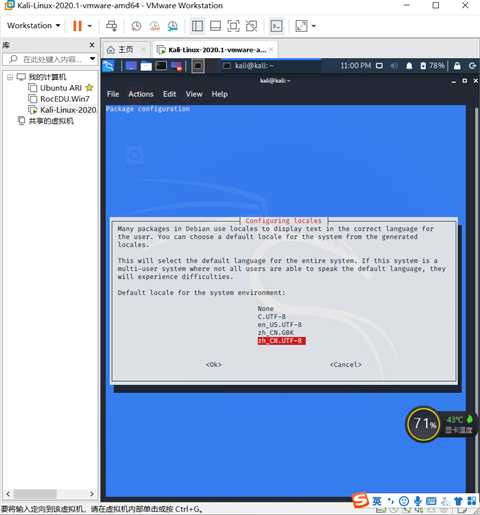Viewport: 480px width, 515px height.
Task: Open the file manager in Kali panel
Action: (146, 66)
